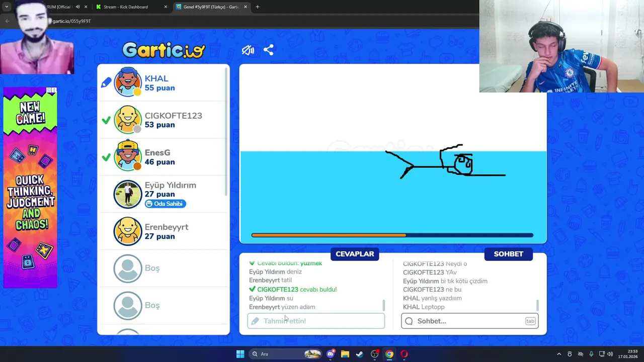Open the share room icon
644x362 pixels.
(269, 50)
